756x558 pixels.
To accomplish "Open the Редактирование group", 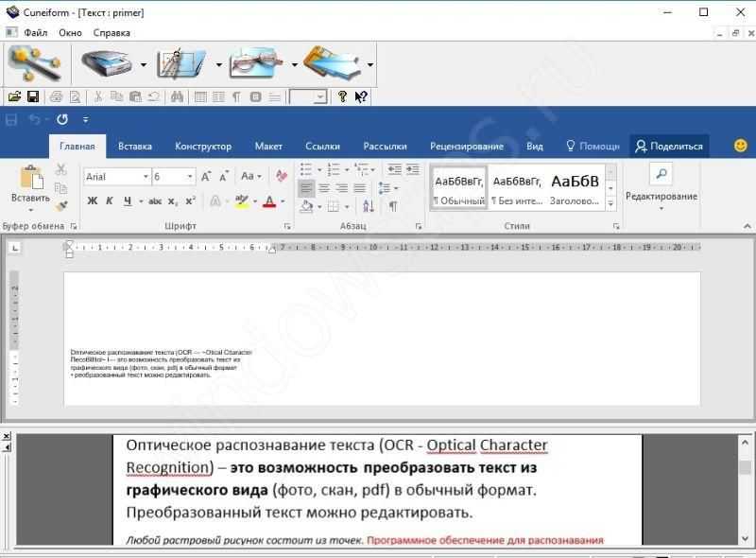I will (x=661, y=188).
